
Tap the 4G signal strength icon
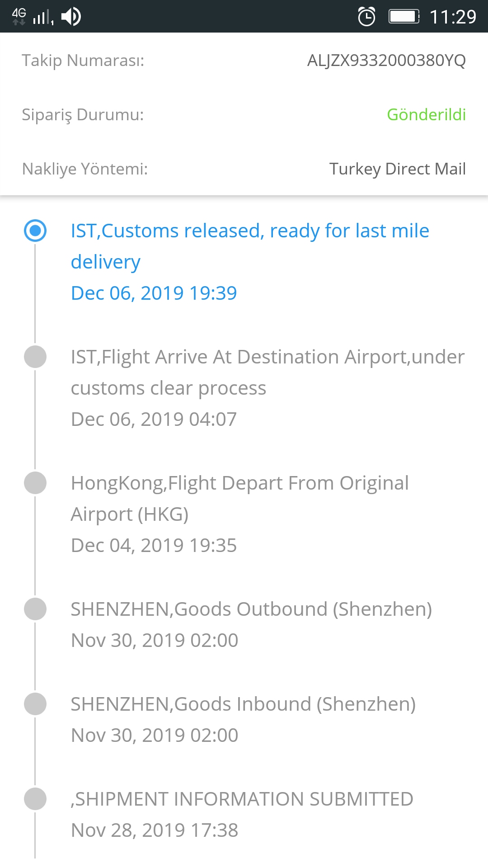click(33, 17)
